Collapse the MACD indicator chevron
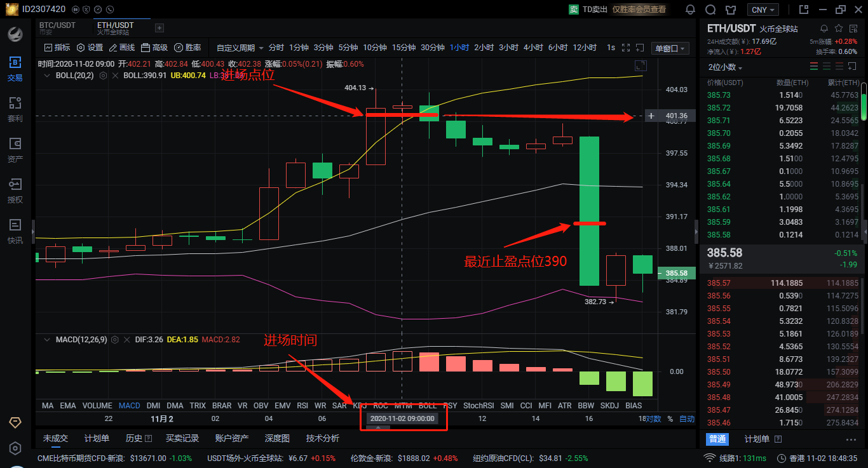868x468 pixels. 46,340
